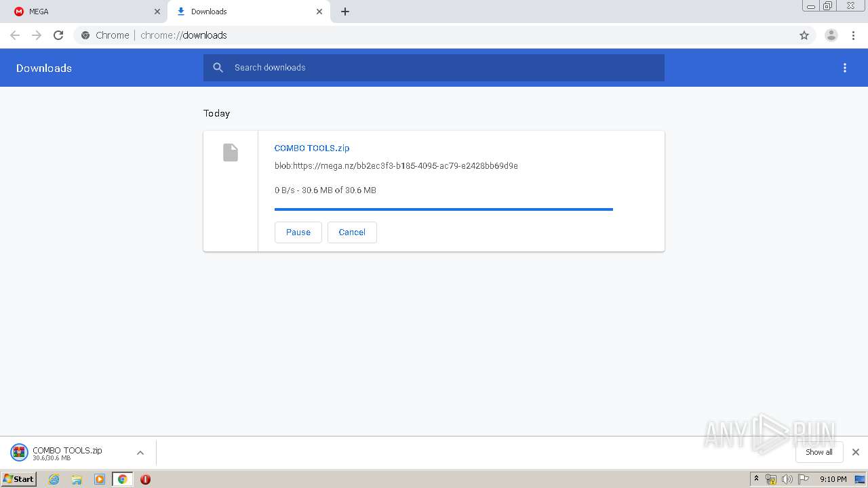The image size is (868, 488).
Task: Click the search magnifier icon
Action: pos(218,68)
